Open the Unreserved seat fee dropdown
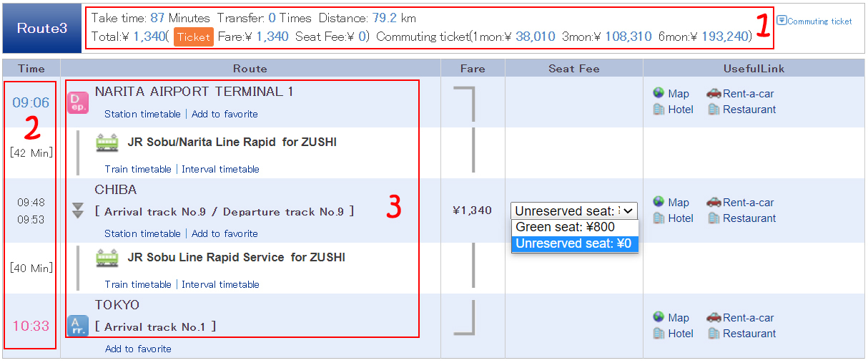 (573, 210)
